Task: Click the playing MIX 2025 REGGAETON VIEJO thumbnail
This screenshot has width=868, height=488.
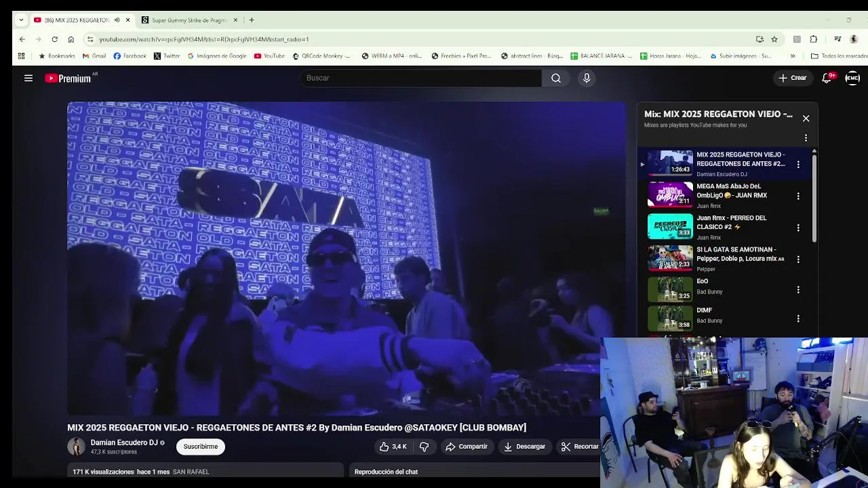Action: [670, 163]
